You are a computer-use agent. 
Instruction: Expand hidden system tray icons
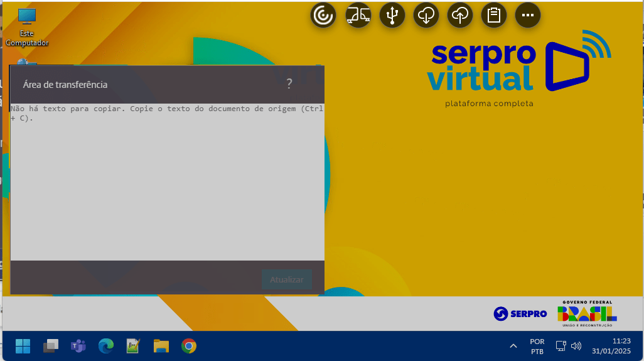click(x=513, y=346)
